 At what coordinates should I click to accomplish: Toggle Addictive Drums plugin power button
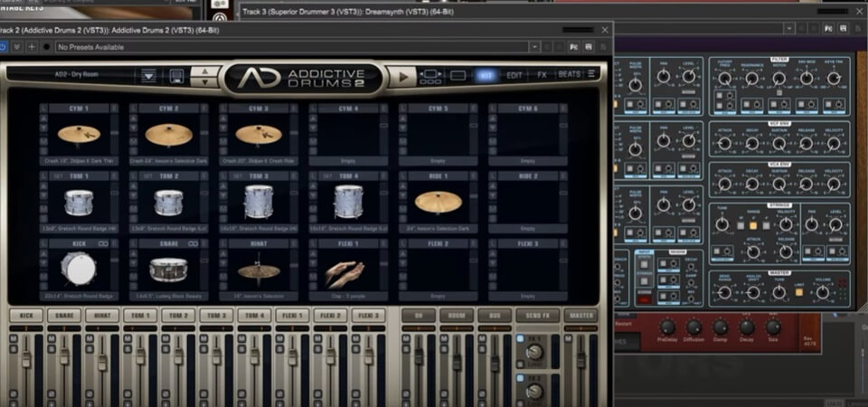[3, 47]
